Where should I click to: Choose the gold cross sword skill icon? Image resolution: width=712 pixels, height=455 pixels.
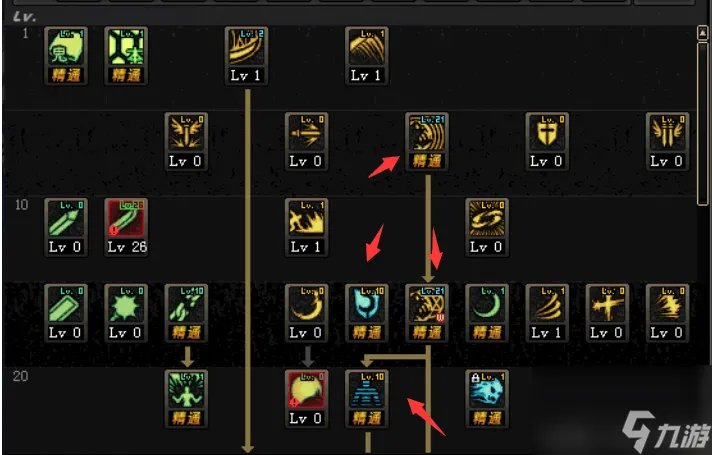pos(607,312)
